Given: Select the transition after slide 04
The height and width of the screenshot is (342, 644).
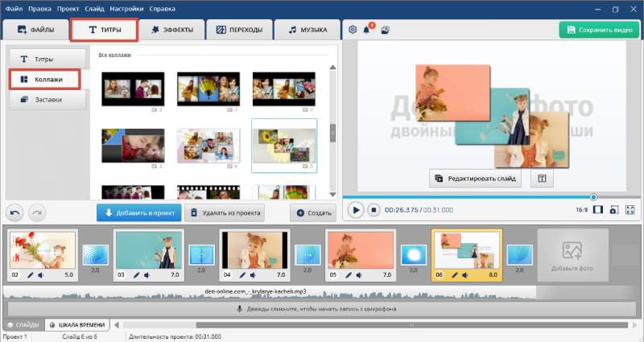Looking at the screenshot, I should [x=308, y=255].
